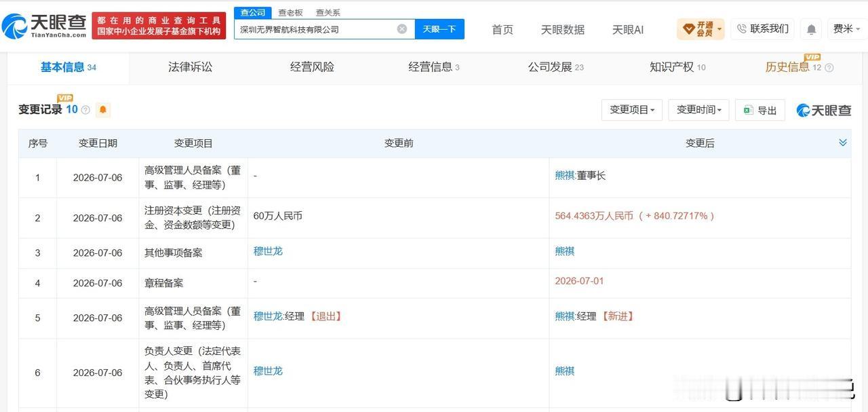Open 穆世龙 link in row 3 变更前
The width and height of the screenshot is (868, 412).
pyautogui.click(x=268, y=251)
